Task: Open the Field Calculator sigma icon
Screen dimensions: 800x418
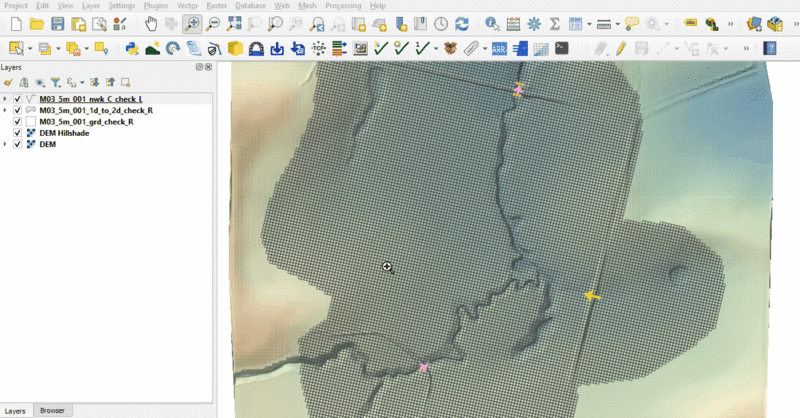Action: [555, 23]
